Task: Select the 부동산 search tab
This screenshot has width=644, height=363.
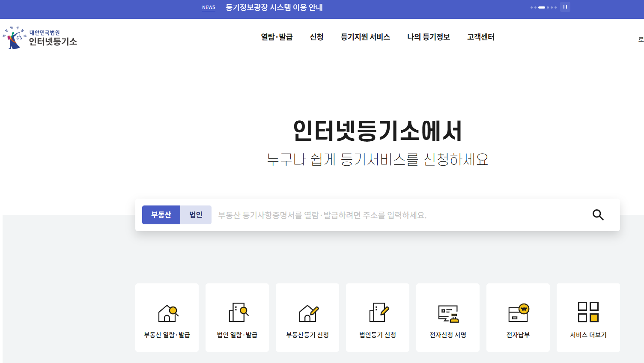Action: tap(161, 215)
